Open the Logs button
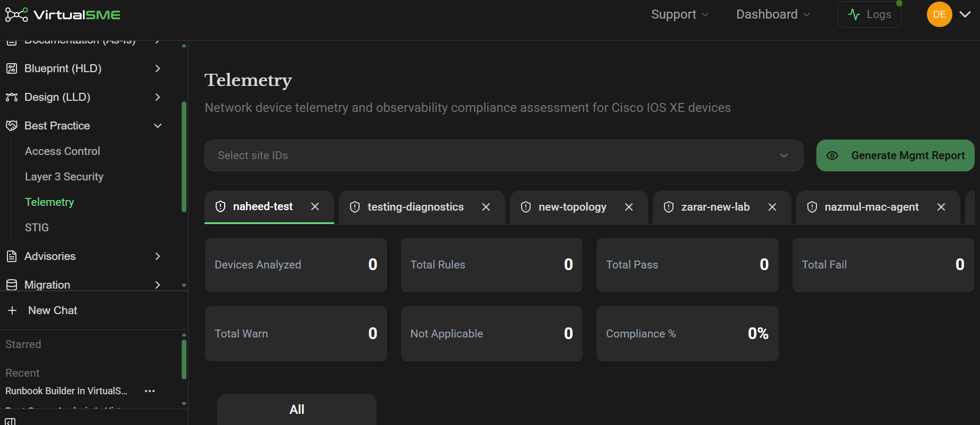 [870, 14]
